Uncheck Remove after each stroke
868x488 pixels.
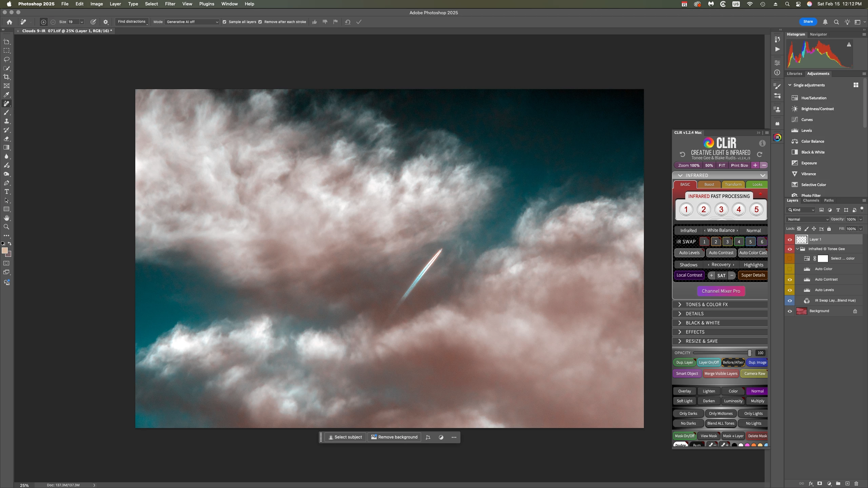(260, 22)
